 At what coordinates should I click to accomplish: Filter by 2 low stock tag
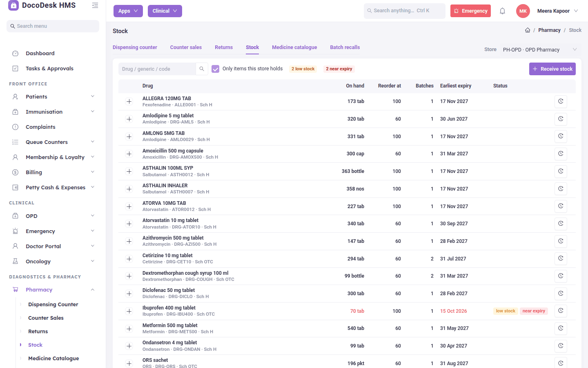(x=303, y=69)
